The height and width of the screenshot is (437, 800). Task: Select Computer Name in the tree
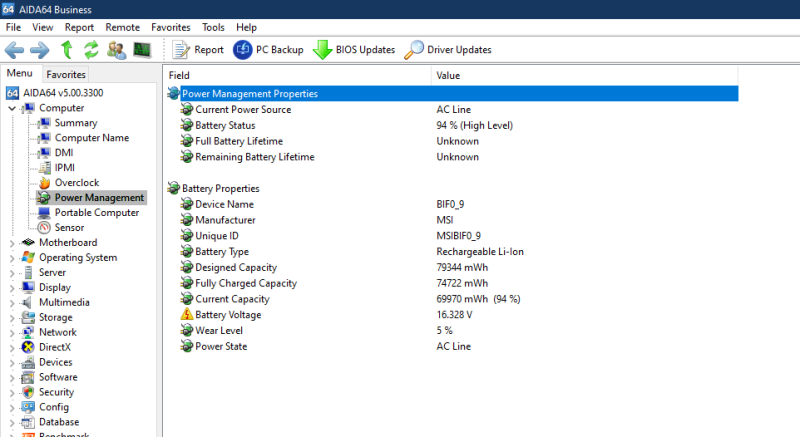click(x=92, y=138)
